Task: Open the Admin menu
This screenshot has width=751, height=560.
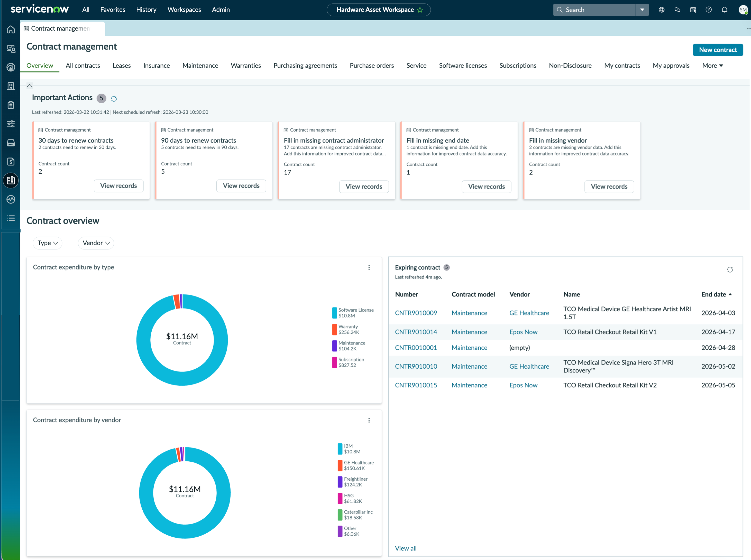Action: click(x=221, y=10)
